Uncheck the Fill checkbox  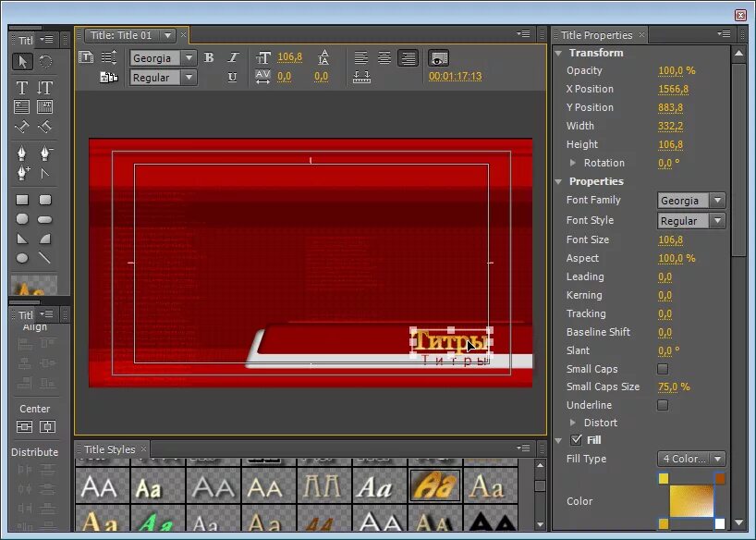(576, 439)
